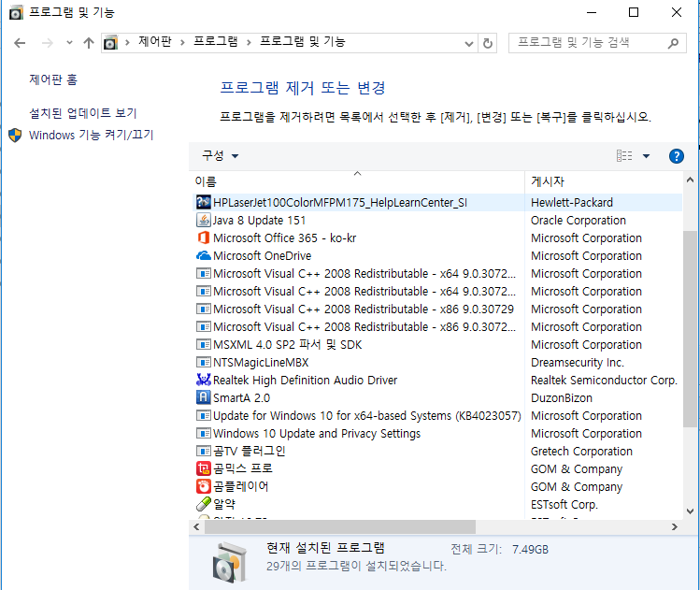
Task: Click the forward navigation arrow
Action: [47, 43]
